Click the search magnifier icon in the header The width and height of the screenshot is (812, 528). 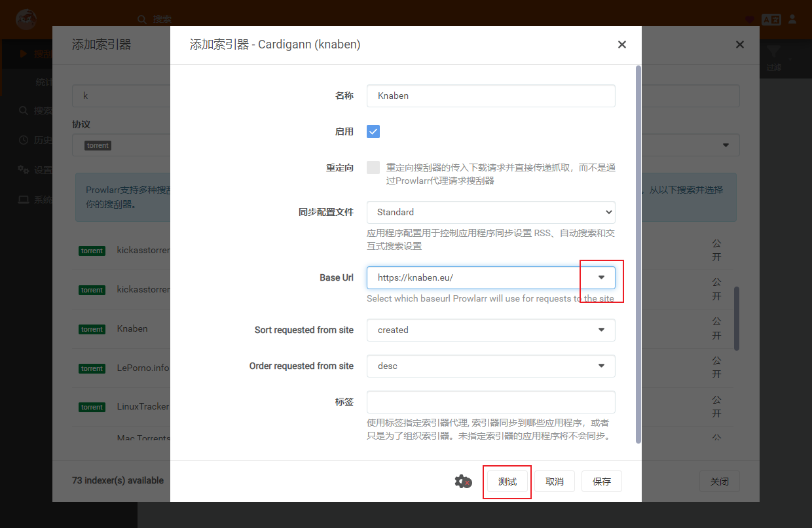[142, 20]
